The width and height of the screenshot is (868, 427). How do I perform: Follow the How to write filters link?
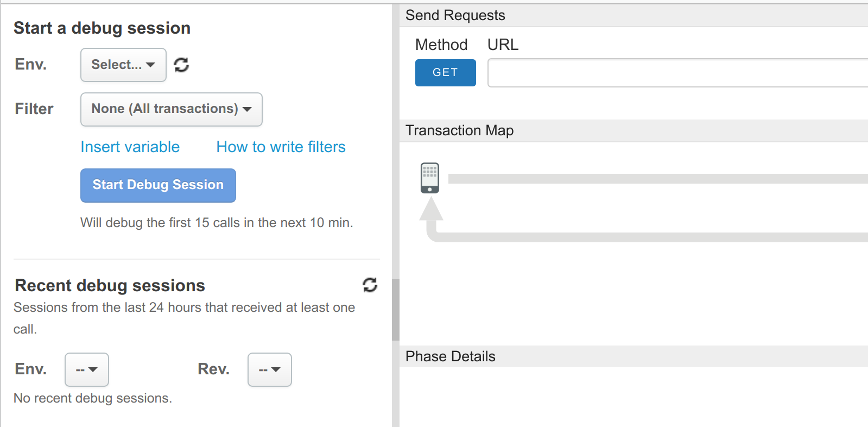coord(281,147)
